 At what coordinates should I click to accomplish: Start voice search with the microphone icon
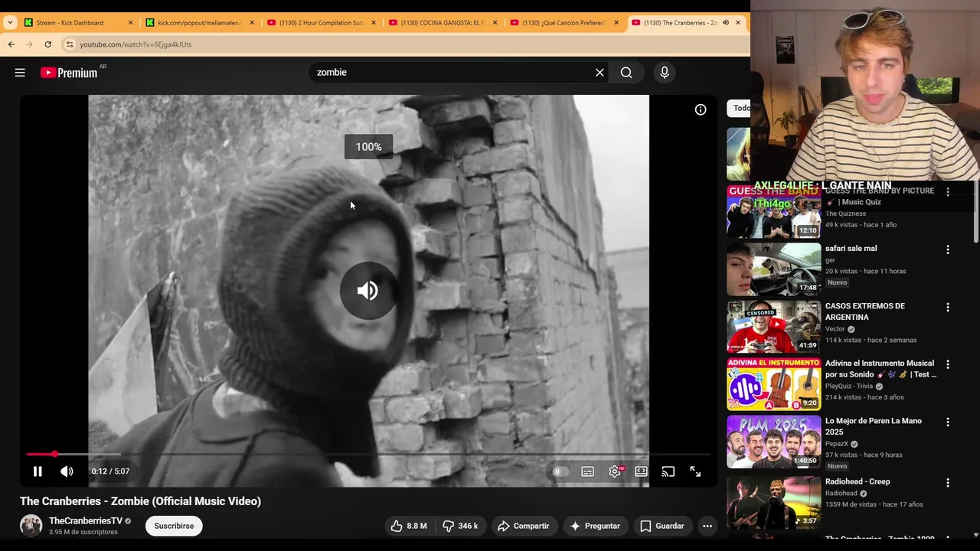point(665,73)
